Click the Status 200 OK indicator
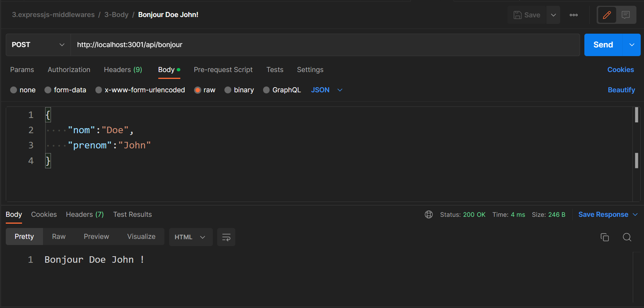 [x=463, y=215]
